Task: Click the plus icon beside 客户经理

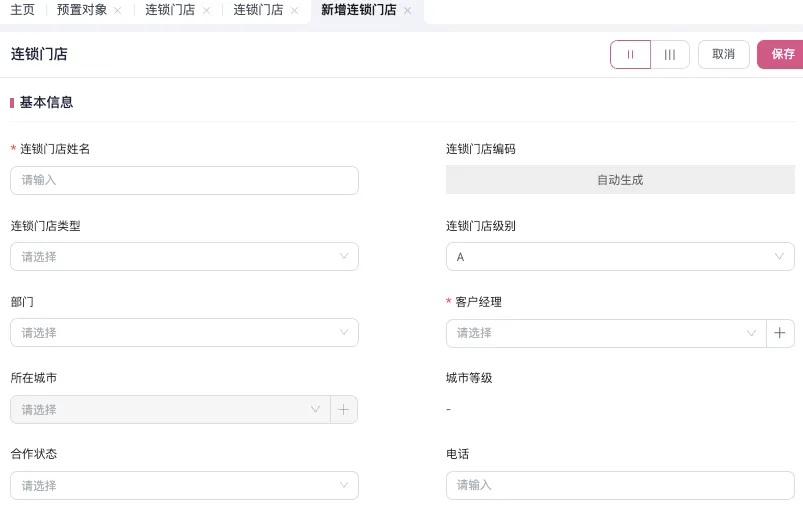Action: [x=780, y=333]
